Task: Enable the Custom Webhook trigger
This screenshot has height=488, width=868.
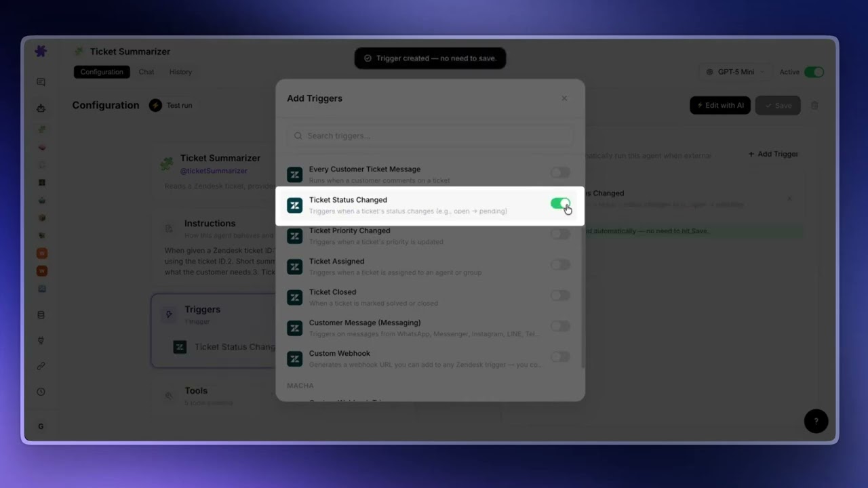Action: click(x=560, y=357)
